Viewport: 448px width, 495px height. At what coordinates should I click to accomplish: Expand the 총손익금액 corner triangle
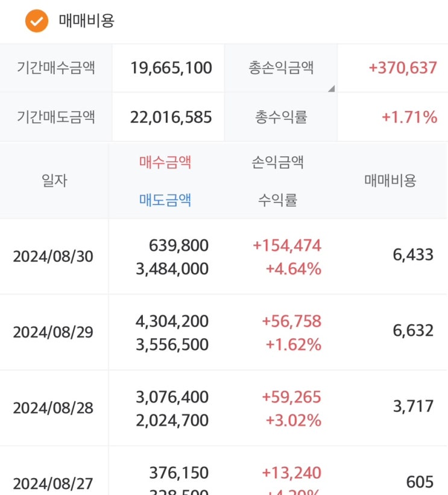(x=330, y=89)
